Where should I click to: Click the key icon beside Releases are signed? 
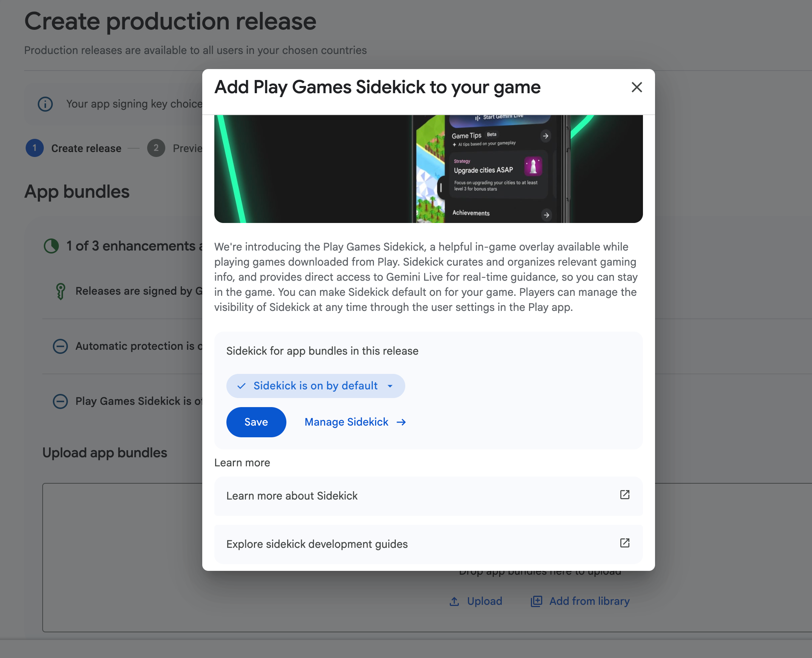(x=60, y=292)
